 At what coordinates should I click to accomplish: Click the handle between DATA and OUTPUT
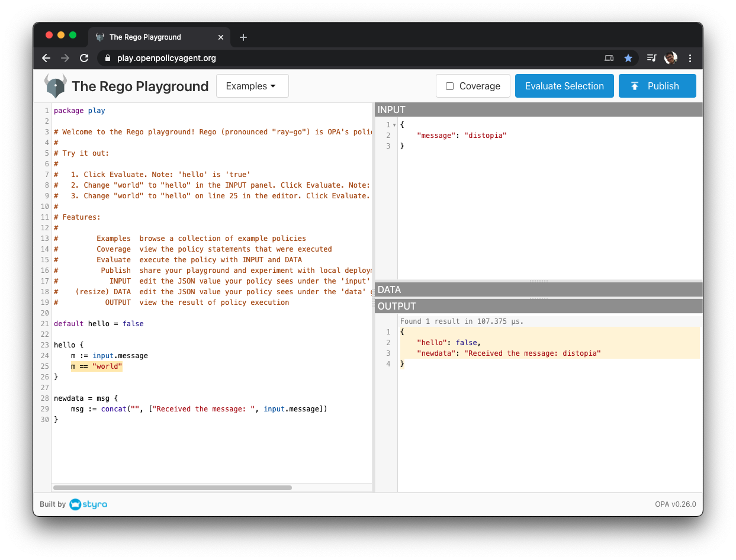pos(539,298)
